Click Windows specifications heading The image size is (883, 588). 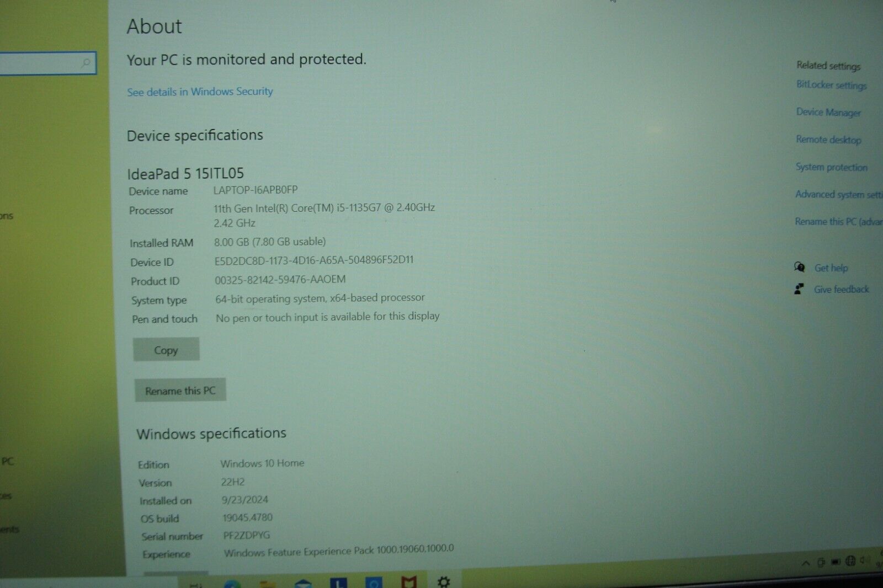(x=211, y=434)
